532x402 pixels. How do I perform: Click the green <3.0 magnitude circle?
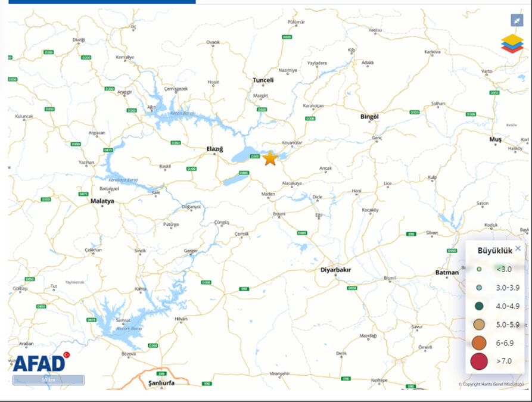pos(479,269)
